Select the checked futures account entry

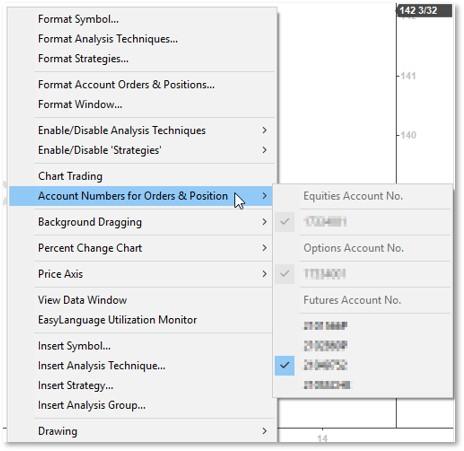(x=363, y=366)
